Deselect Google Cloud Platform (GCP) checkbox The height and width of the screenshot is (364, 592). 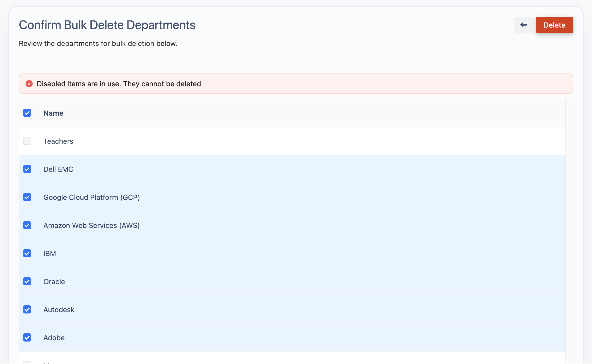[27, 197]
